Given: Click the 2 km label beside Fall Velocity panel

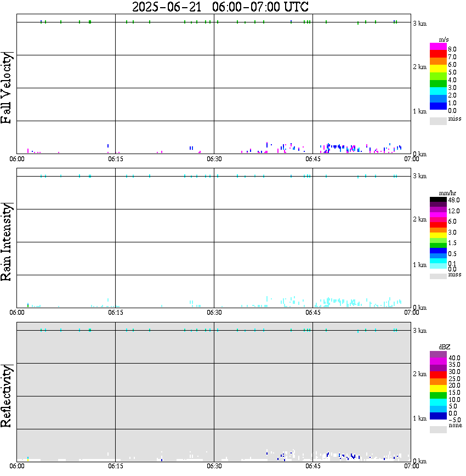Looking at the screenshot, I should point(419,67).
